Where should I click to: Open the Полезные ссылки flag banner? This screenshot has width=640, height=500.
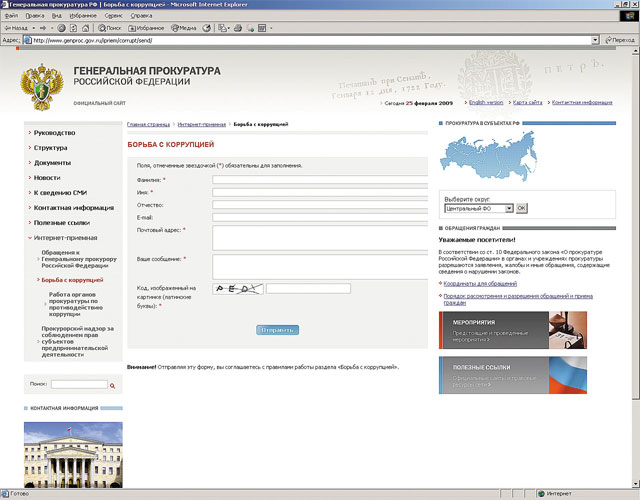point(513,375)
